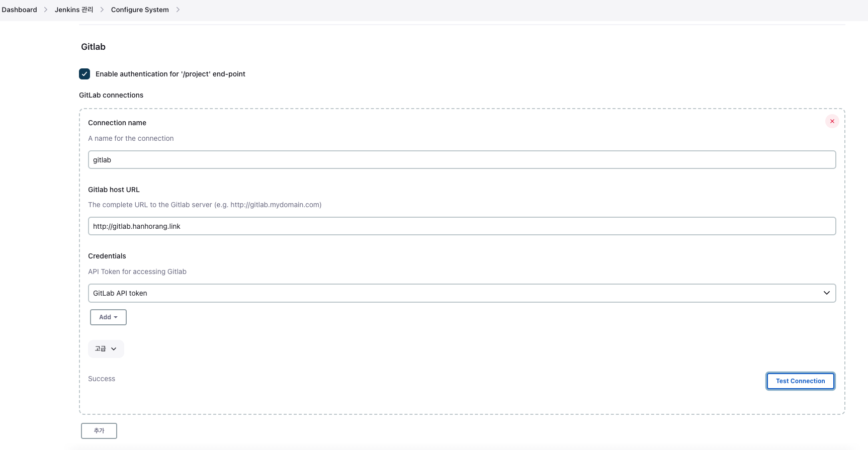Click the Test Connection button

pos(800,381)
